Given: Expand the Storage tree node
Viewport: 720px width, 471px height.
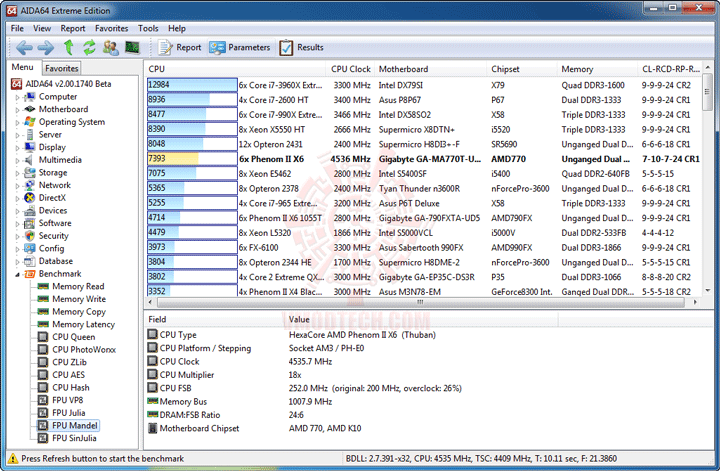Looking at the screenshot, I should click(17, 173).
